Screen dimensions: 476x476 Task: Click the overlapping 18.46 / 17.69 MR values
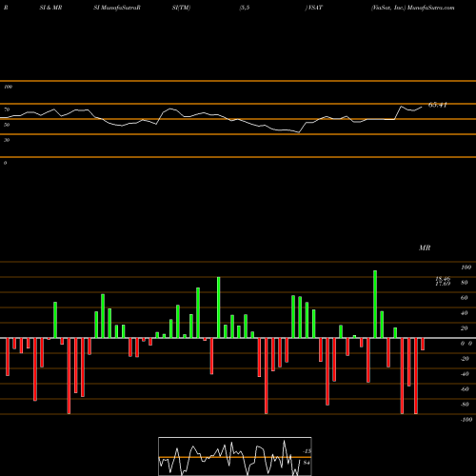pos(443,281)
